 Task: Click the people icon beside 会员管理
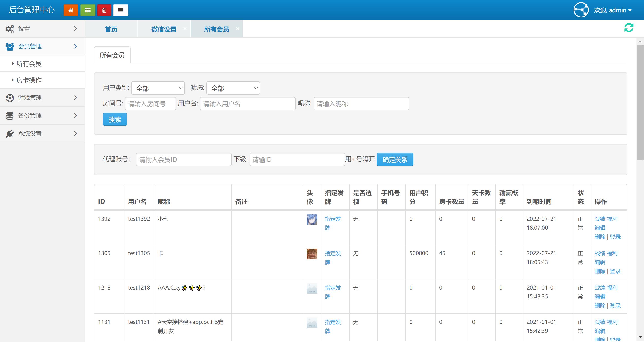coord(9,46)
